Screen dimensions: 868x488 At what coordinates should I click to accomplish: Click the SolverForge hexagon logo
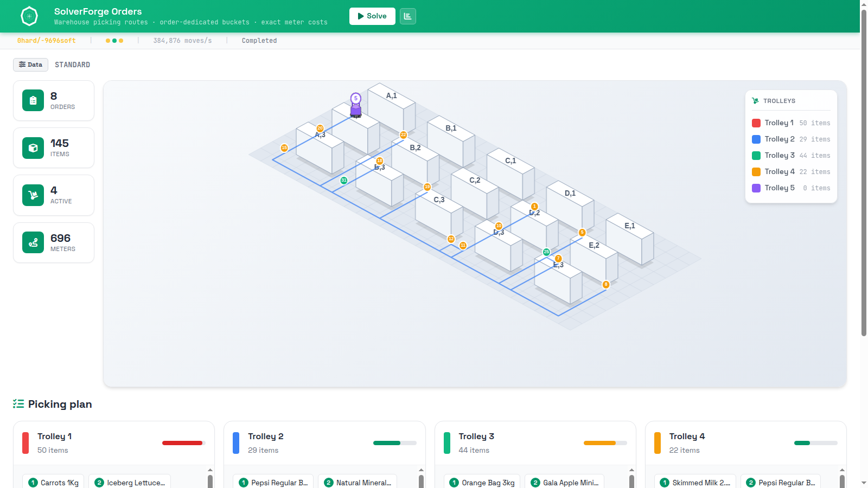pyautogui.click(x=29, y=16)
